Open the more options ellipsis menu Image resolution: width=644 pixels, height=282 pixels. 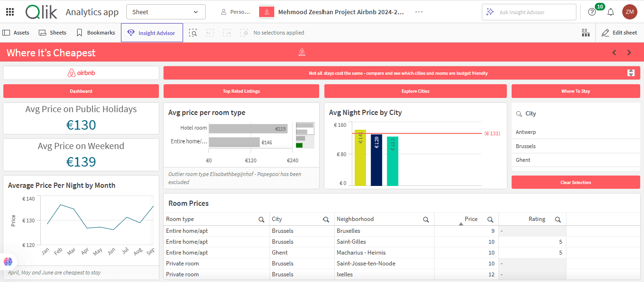pos(419,12)
